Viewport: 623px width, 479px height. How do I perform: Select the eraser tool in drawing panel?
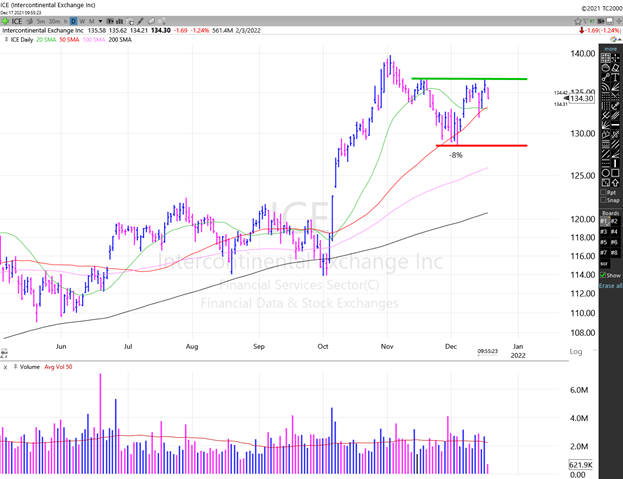[x=615, y=68]
